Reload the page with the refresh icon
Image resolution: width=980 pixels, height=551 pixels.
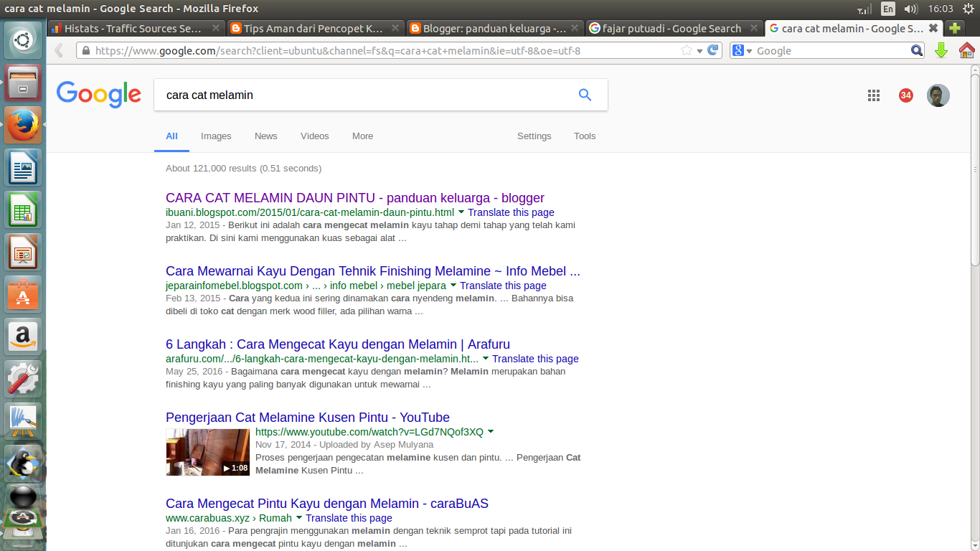[712, 50]
